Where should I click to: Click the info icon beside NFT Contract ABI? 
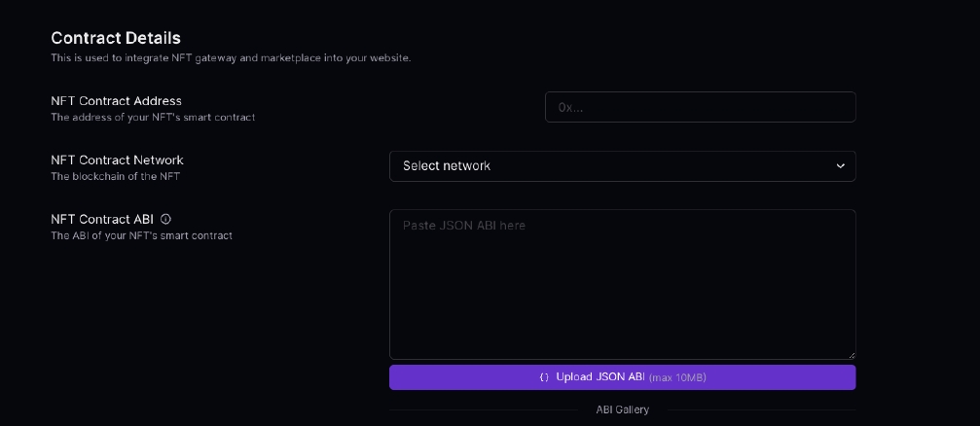pos(165,220)
